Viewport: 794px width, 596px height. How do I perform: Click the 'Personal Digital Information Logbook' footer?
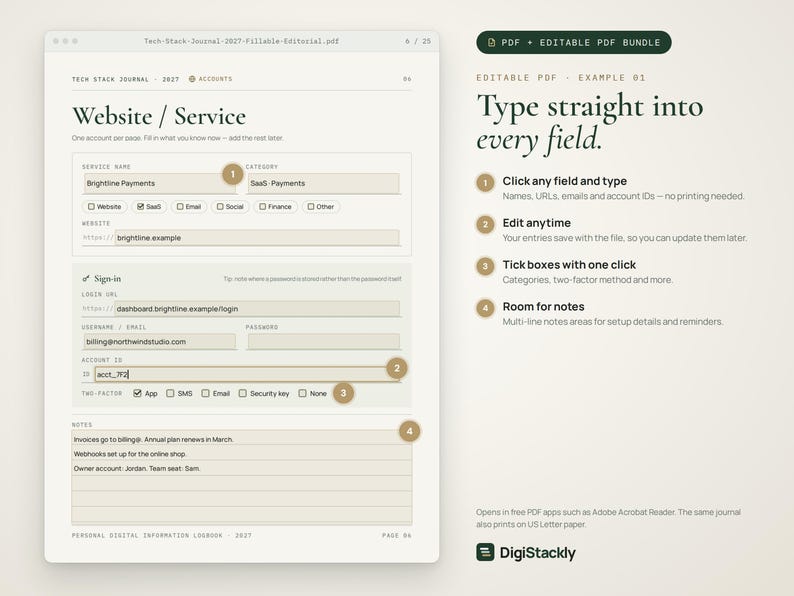click(x=162, y=535)
